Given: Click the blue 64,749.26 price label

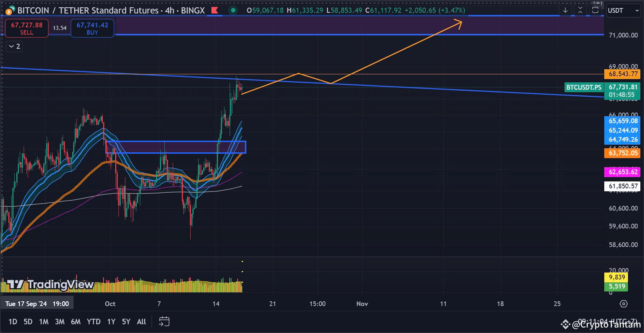Looking at the screenshot, I should point(622,140).
